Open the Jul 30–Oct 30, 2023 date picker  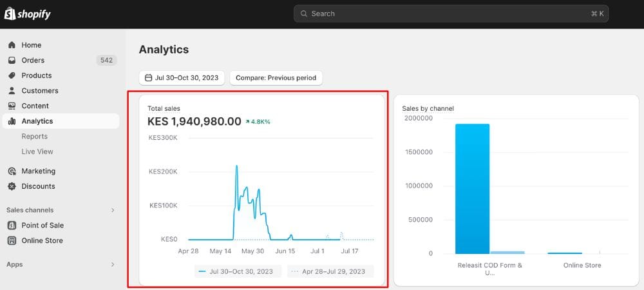pyautogui.click(x=182, y=78)
